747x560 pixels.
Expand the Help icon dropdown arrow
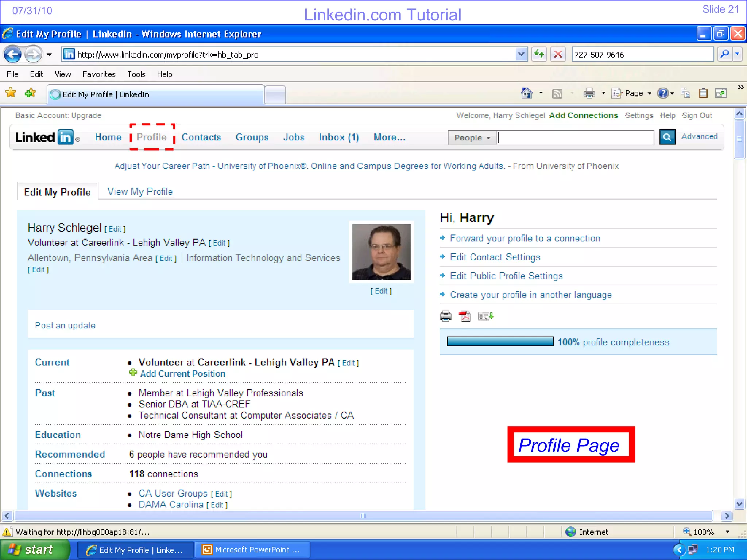click(672, 93)
